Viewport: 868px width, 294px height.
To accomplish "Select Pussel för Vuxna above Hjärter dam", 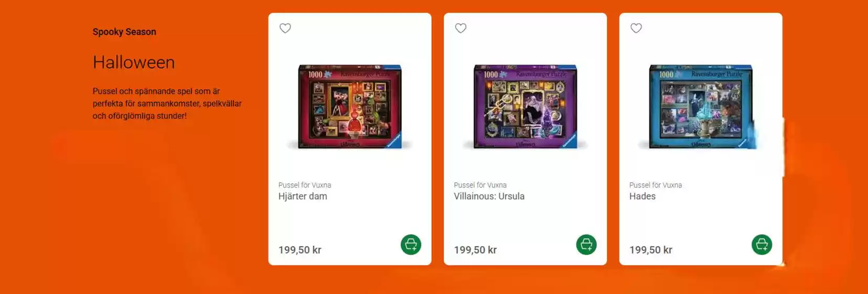I will (305, 185).
